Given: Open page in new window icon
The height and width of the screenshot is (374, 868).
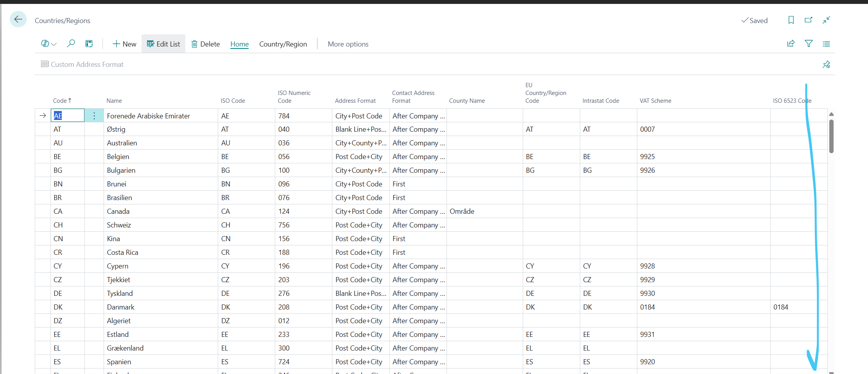Looking at the screenshot, I should click(x=809, y=20).
